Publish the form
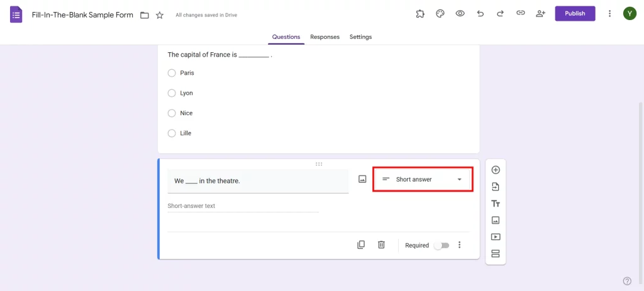This screenshot has height=291, width=644. [575, 14]
